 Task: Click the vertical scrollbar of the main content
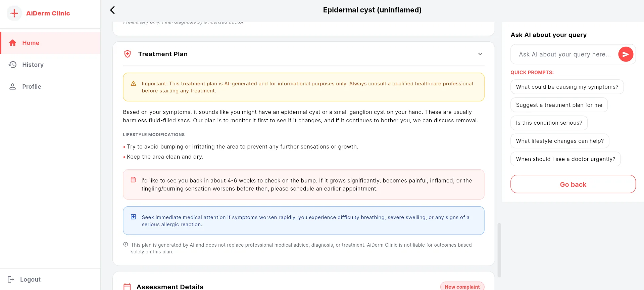click(499, 250)
